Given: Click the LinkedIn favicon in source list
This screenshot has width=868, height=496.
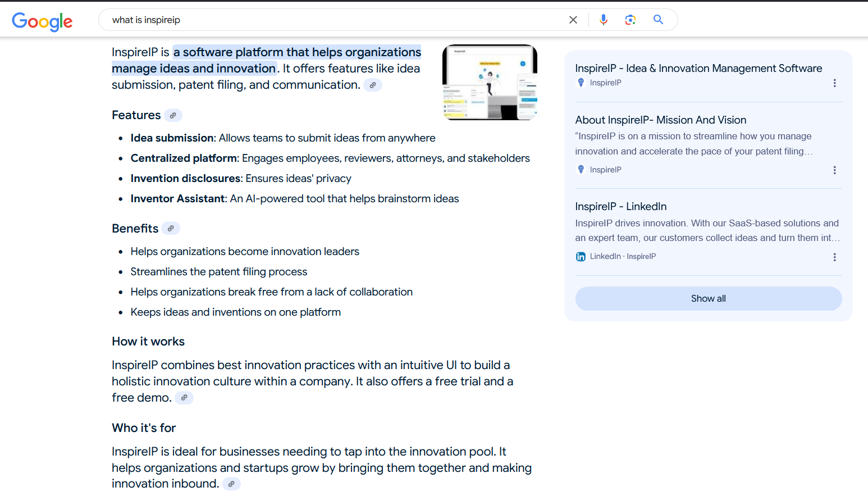Looking at the screenshot, I should 581,257.
